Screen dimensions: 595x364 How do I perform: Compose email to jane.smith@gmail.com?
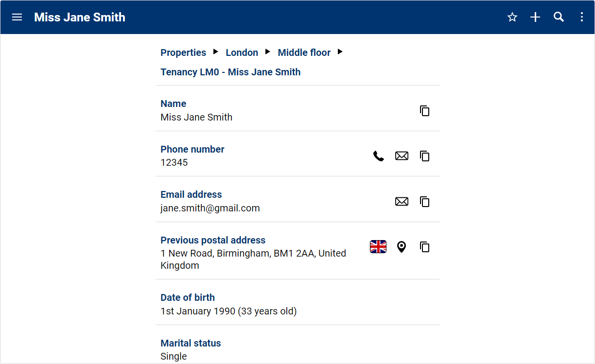402,202
